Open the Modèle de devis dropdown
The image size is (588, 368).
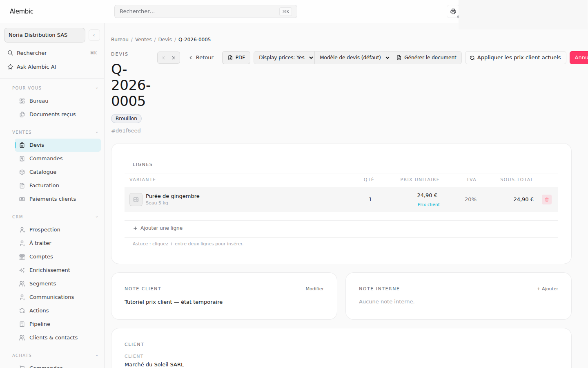pyautogui.click(x=353, y=58)
